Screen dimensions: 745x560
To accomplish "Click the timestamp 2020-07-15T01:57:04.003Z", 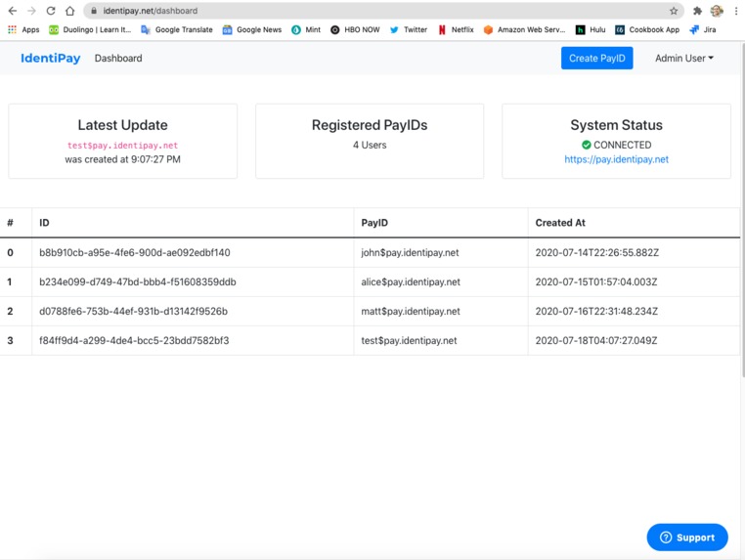I will (596, 282).
